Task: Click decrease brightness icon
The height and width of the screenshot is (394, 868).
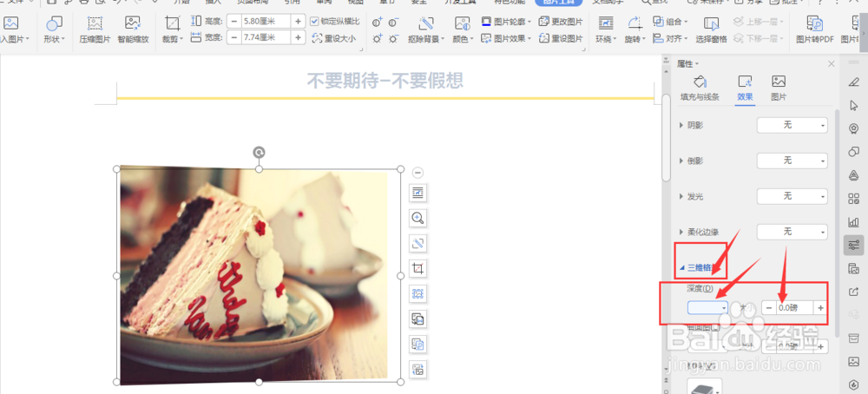Action: point(393,39)
